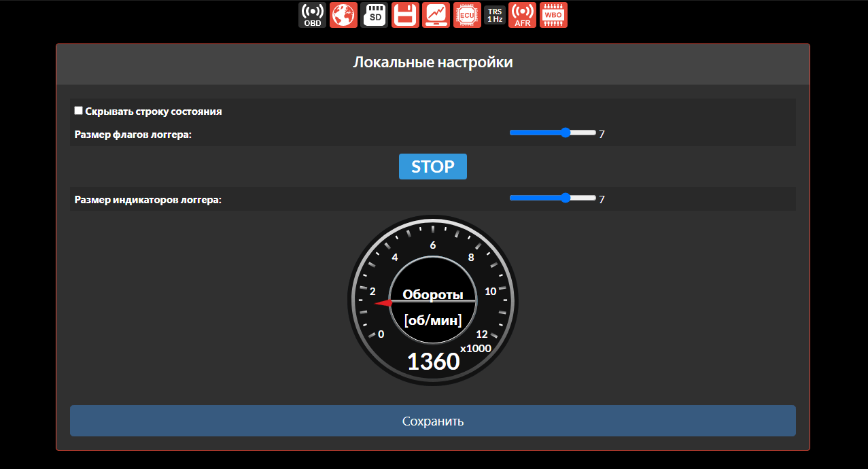Click the Размер флагов логгера slider
This screenshot has height=469, width=868.
coord(552,133)
